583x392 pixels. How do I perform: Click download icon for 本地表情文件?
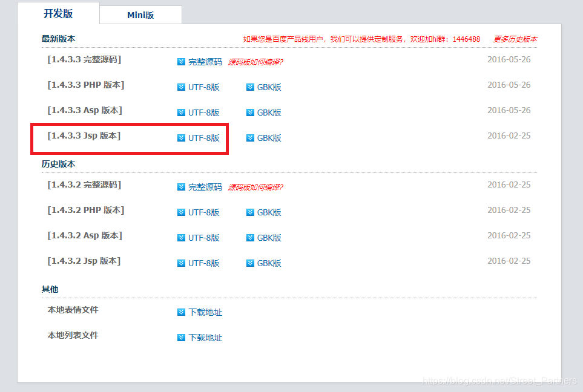tap(181, 312)
